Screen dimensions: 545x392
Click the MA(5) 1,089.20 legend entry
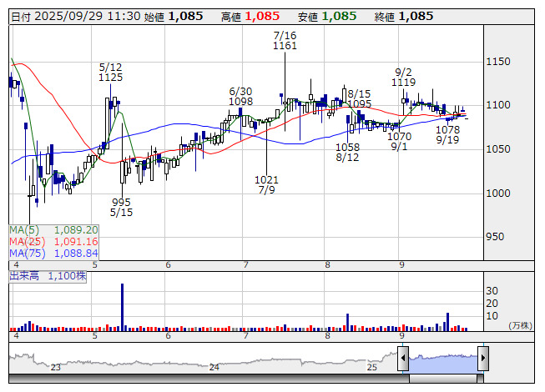pos(54,230)
